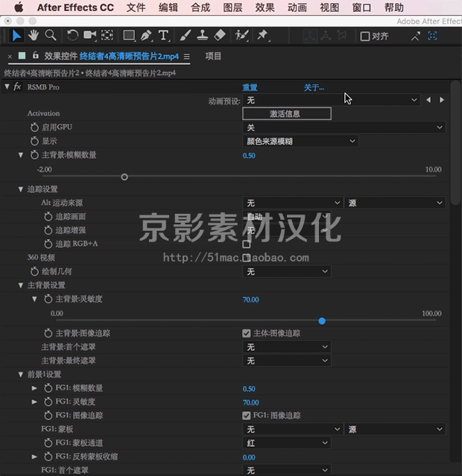Click the snapping bounding box icon
Image resolution: width=462 pixels, height=476 pixels.
(x=432, y=36)
